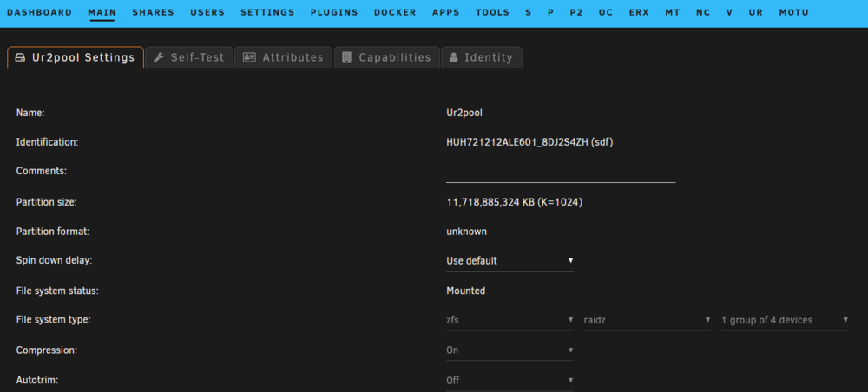Open the Spin down delay dropdown
Viewport: 868px width, 392px height.
[510, 261]
